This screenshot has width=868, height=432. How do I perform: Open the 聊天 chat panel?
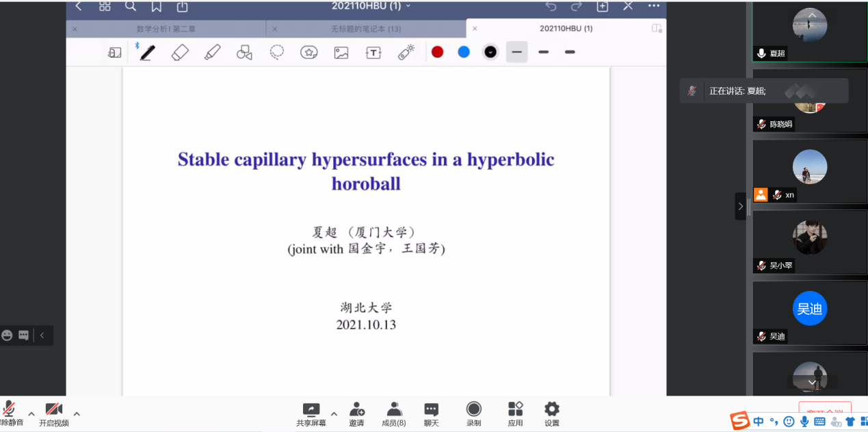(431, 414)
